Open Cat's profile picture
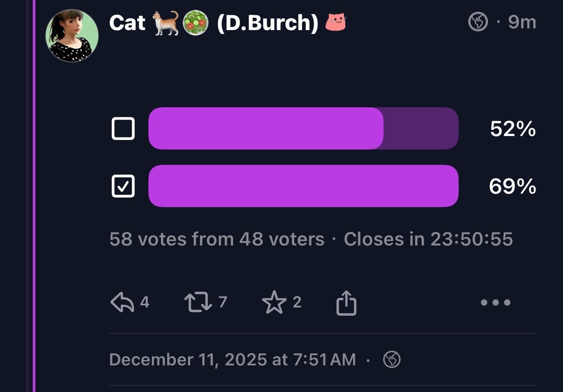The image size is (563, 392). coord(72,36)
